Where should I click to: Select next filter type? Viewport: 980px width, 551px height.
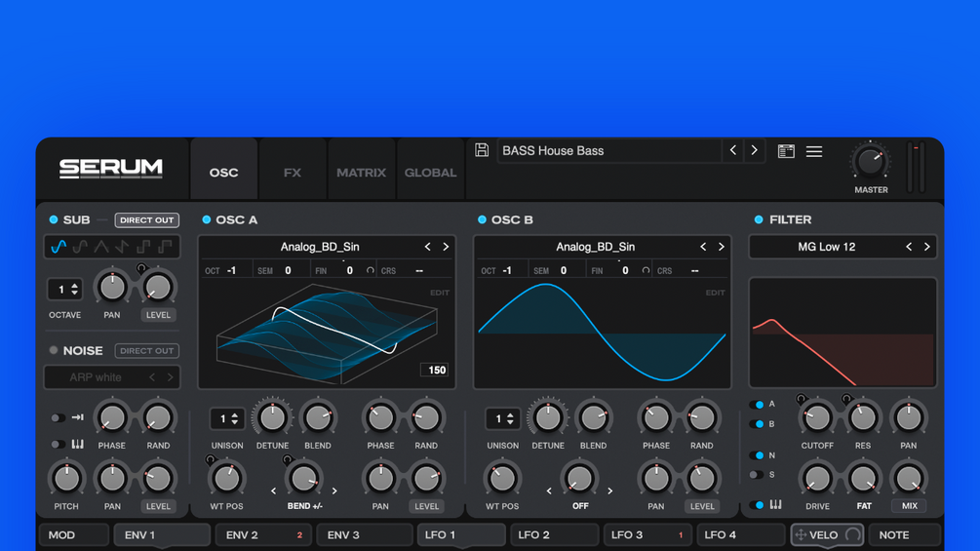[927, 247]
